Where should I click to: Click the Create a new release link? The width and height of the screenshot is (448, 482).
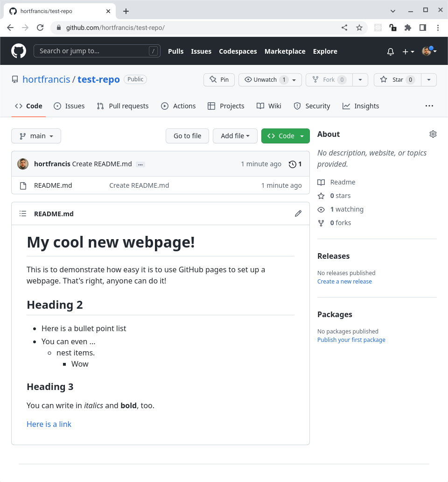tap(344, 281)
